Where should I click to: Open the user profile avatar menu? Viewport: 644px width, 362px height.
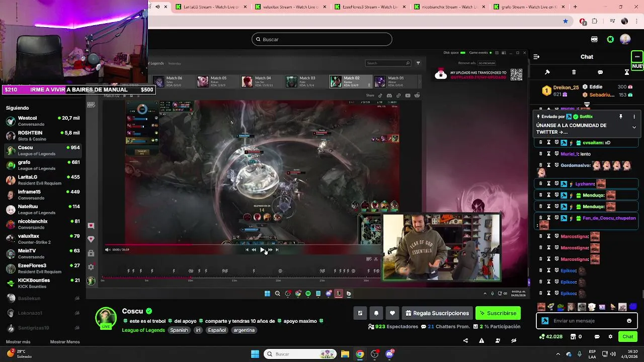625,39
